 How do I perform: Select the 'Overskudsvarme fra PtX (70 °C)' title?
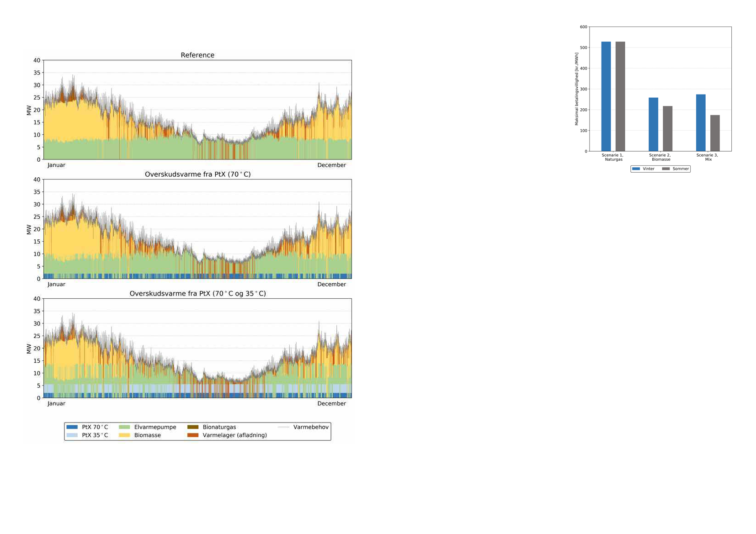(x=197, y=174)
